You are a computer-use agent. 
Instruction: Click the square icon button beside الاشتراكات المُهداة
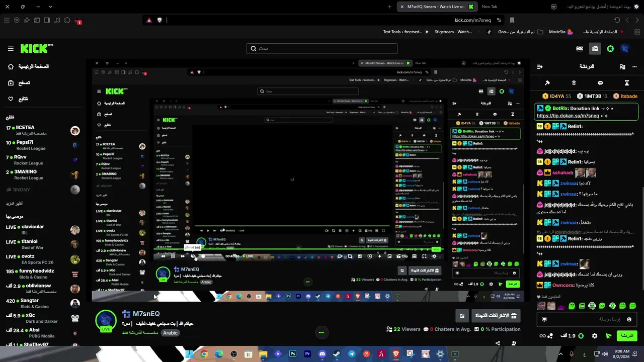tap(462, 316)
